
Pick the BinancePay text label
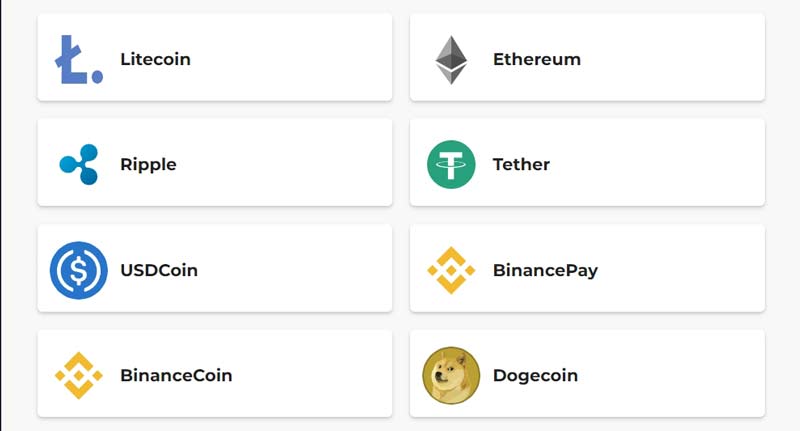pos(545,270)
